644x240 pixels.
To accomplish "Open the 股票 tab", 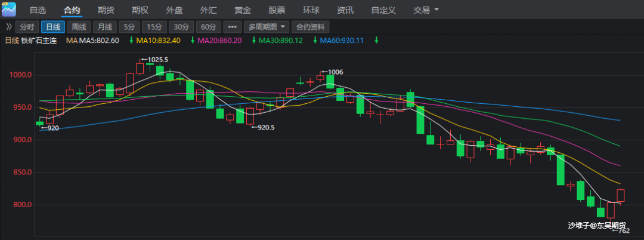I will [x=277, y=10].
